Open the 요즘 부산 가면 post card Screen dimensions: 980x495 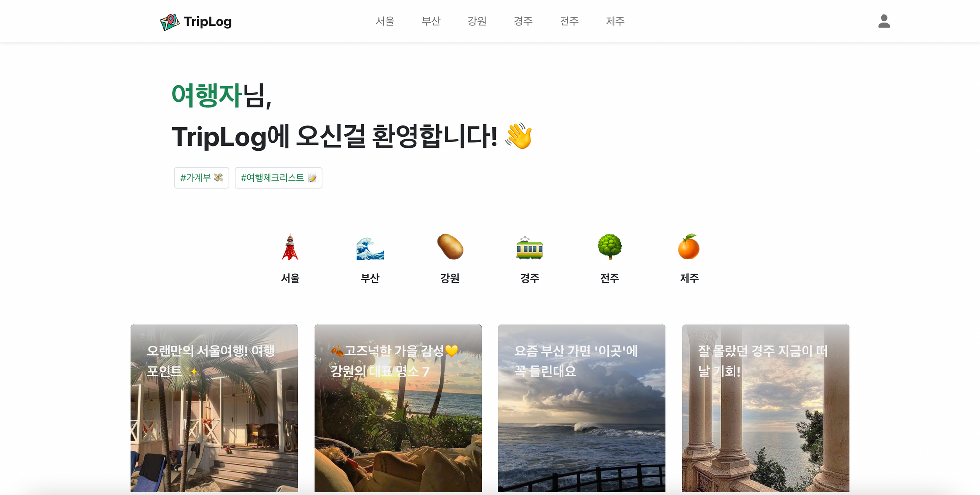(x=582, y=408)
